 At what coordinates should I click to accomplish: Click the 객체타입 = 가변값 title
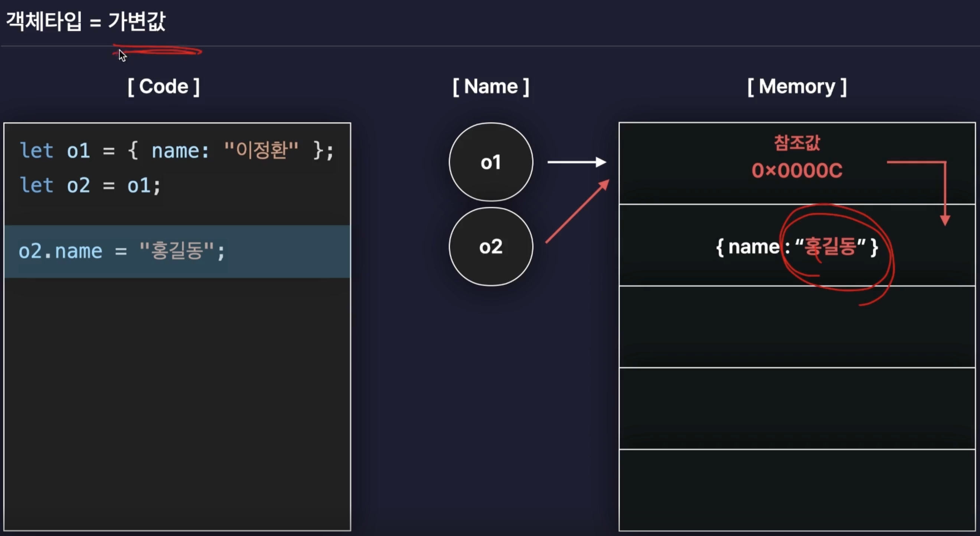[x=86, y=21]
